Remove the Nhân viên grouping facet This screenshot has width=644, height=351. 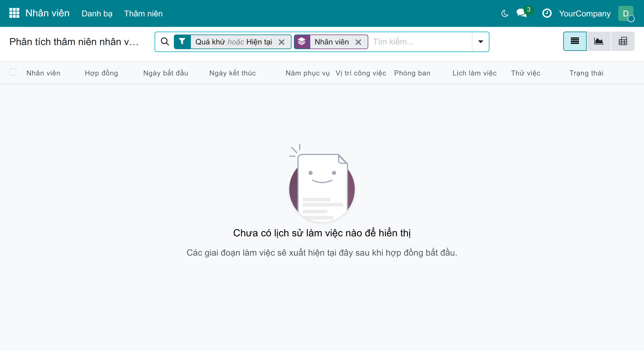(x=358, y=42)
